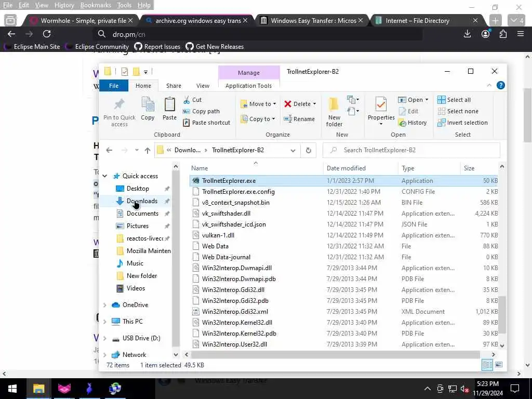The width and height of the screenshot is (532, 399).
Task: Click the Cut scissors command
Action: 192,100
